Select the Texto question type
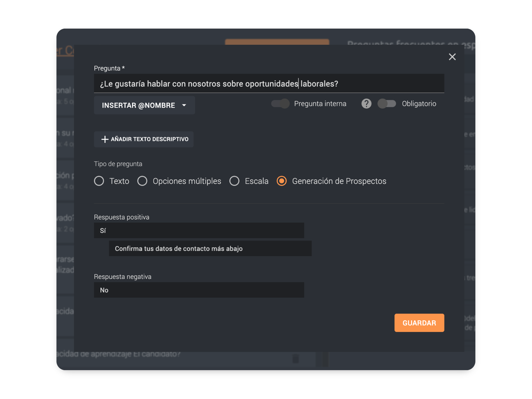Screen dimensions: 532x399 click(99, 181)
